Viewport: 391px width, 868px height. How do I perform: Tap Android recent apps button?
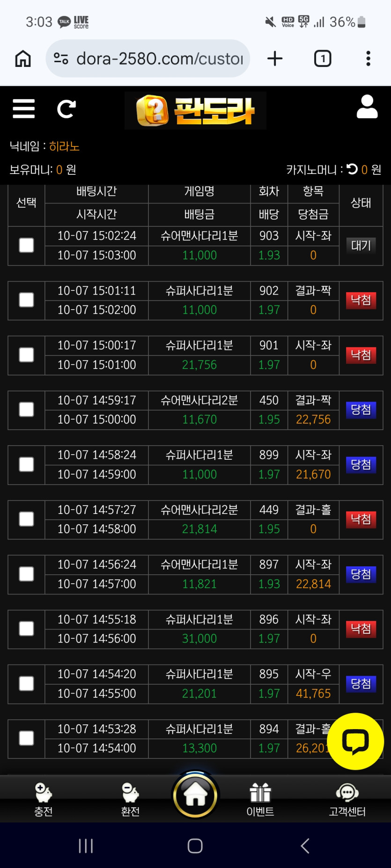click(x=86, y=846)
